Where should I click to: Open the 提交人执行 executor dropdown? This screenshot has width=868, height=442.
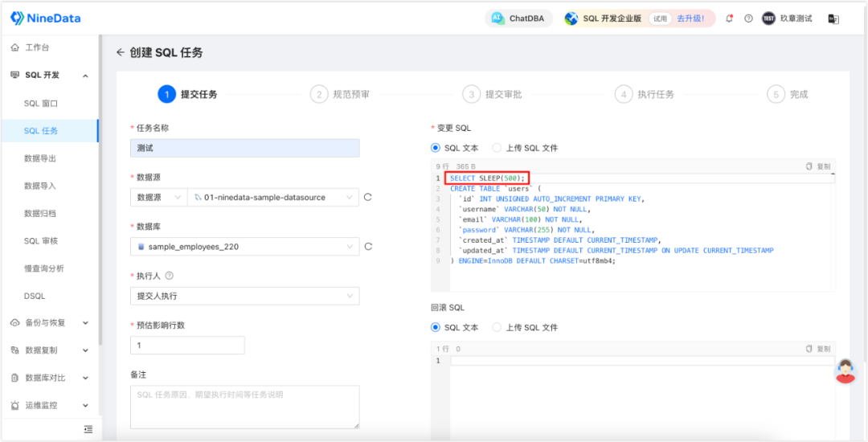point(244,296)
